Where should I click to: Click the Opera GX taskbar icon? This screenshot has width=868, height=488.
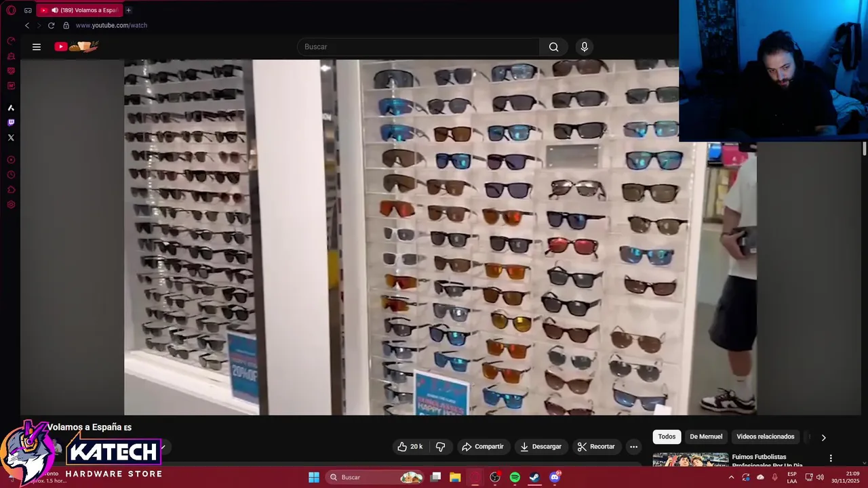coord(475,477)
